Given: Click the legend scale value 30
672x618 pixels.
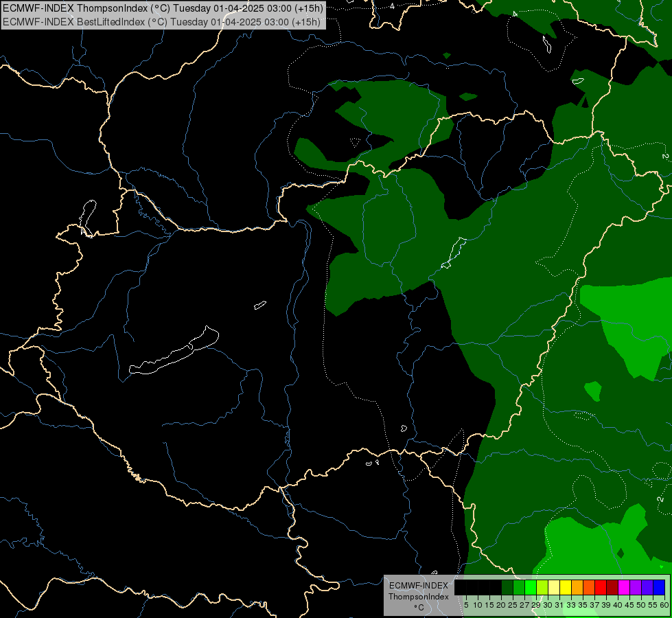Looking at the screenshot, I should (548, 605).
